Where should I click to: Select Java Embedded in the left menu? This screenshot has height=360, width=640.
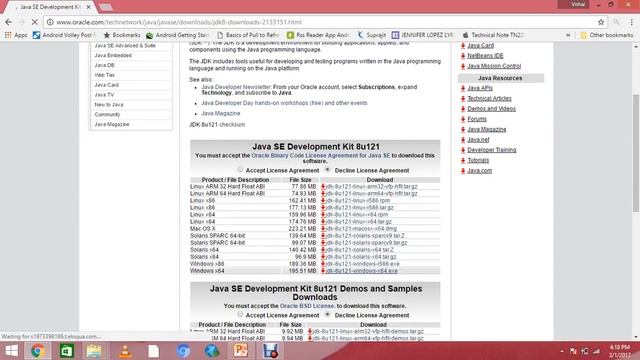click(113, 56)
